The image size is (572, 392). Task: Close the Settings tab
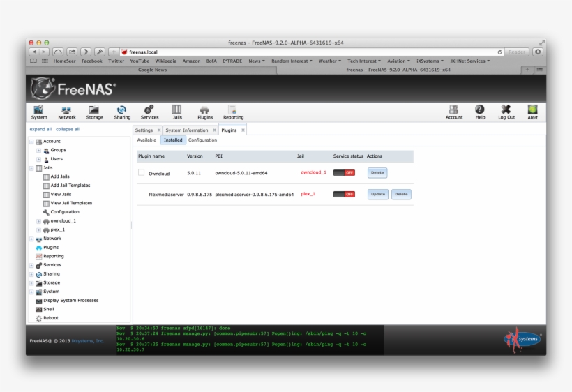pyautogui.click(x=158, y=130)
